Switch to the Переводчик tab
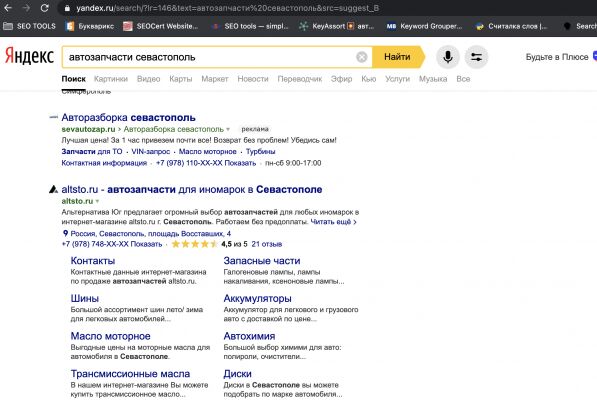This screenshot has width=597, height=400. pyautogui.click(x=300, y=79)
